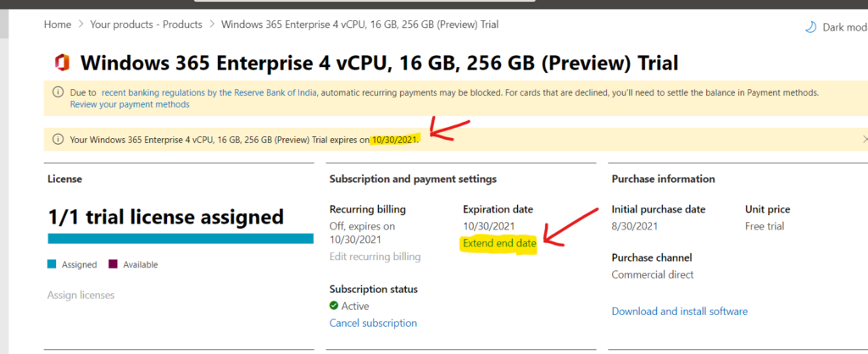Image resolution: width=868 pixels, height=354 pixels.
Task: Open Your products - Products breadcrumb
Action: tap(146, 25)
